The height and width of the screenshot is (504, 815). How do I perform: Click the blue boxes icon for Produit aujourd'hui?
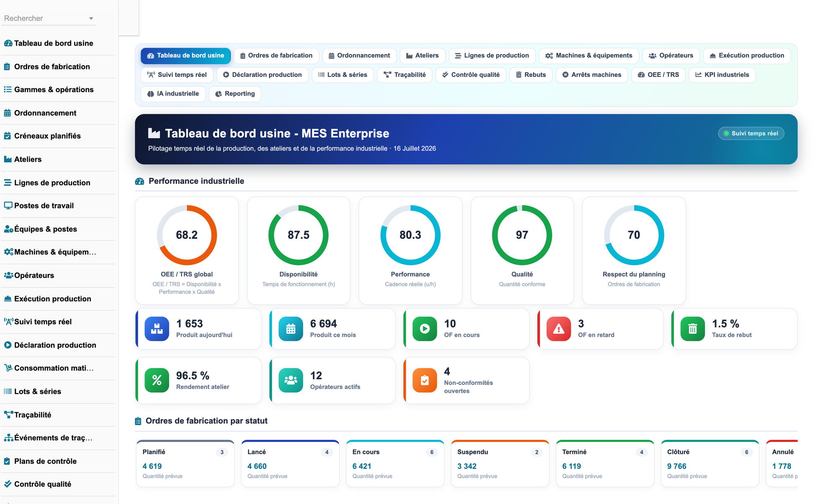coord(157,329)
